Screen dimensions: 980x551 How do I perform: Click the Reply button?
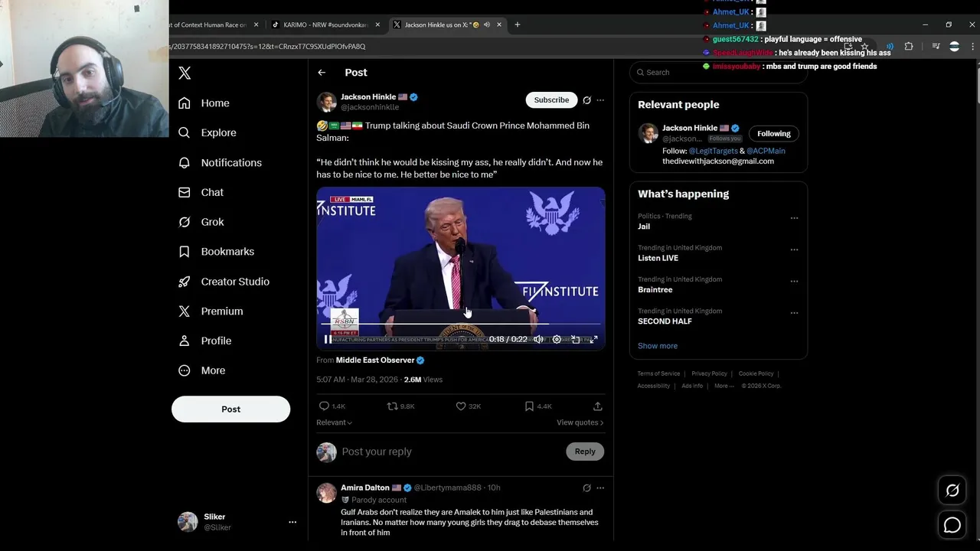point(585,452)
